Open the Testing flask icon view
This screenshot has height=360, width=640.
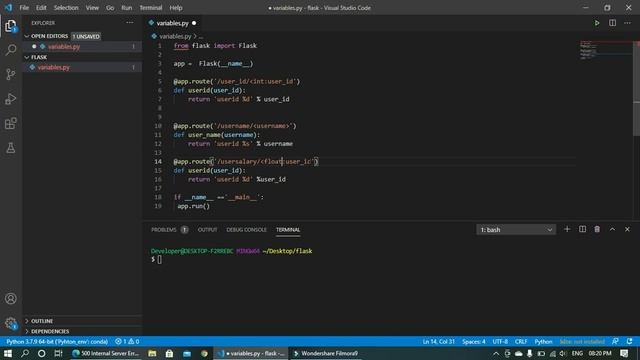(11, 148)
